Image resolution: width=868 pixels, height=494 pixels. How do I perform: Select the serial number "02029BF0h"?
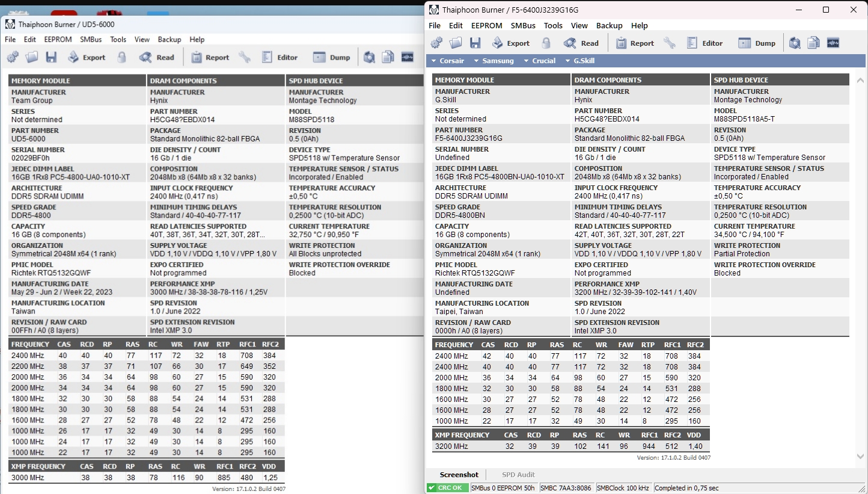pos(31,158)
